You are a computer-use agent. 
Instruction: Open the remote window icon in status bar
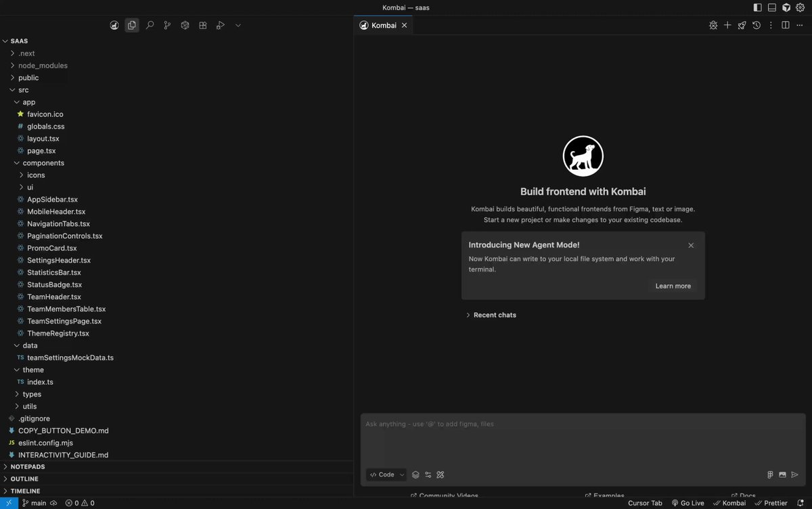9,503
